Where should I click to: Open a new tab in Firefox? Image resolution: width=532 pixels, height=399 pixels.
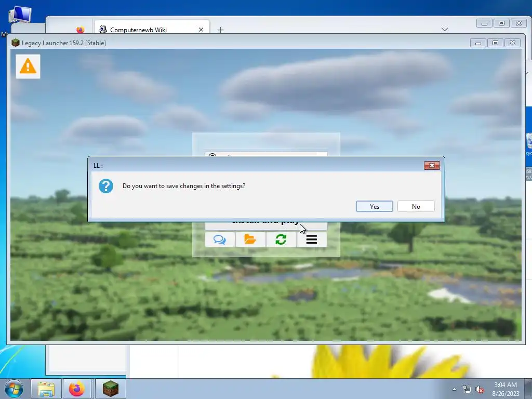tap(220, 30)
